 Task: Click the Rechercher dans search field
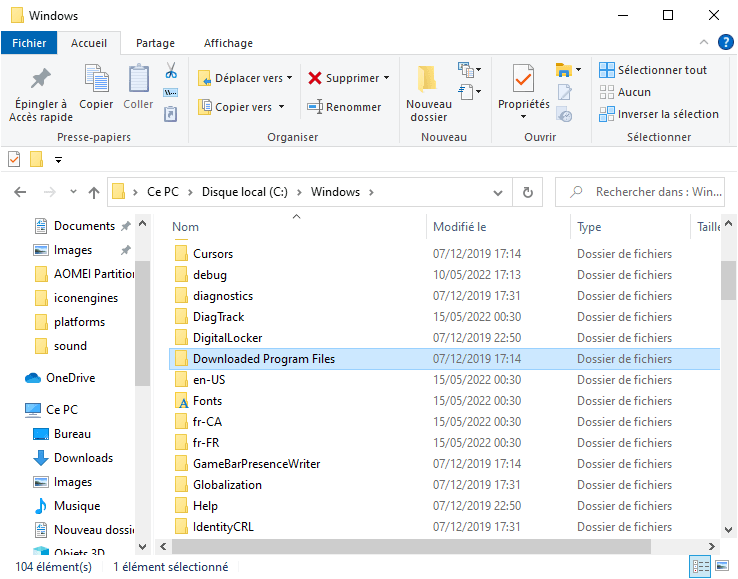click(640, 192)
